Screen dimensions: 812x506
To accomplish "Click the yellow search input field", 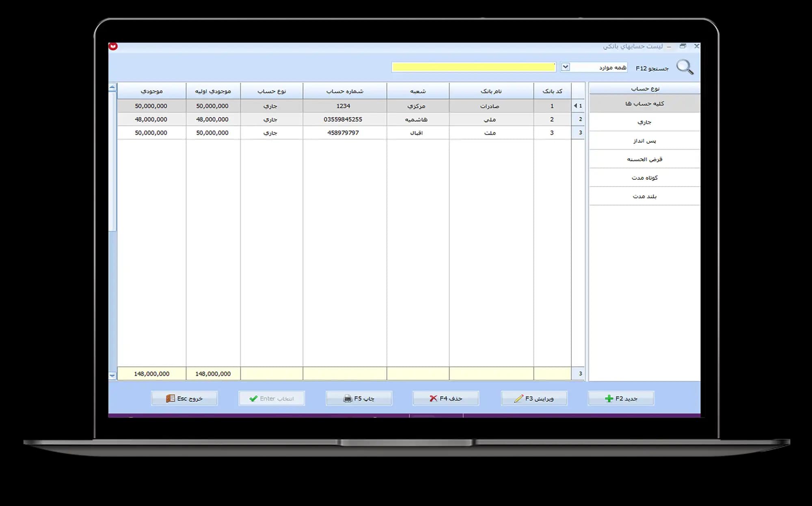I will click(x=473, y=67).
